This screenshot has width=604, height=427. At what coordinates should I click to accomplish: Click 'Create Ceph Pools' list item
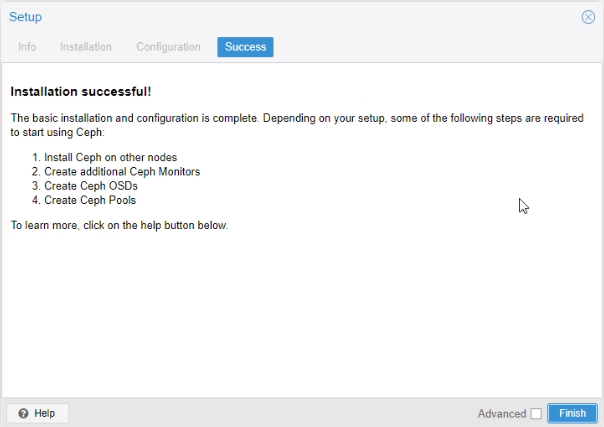[90, 200]
